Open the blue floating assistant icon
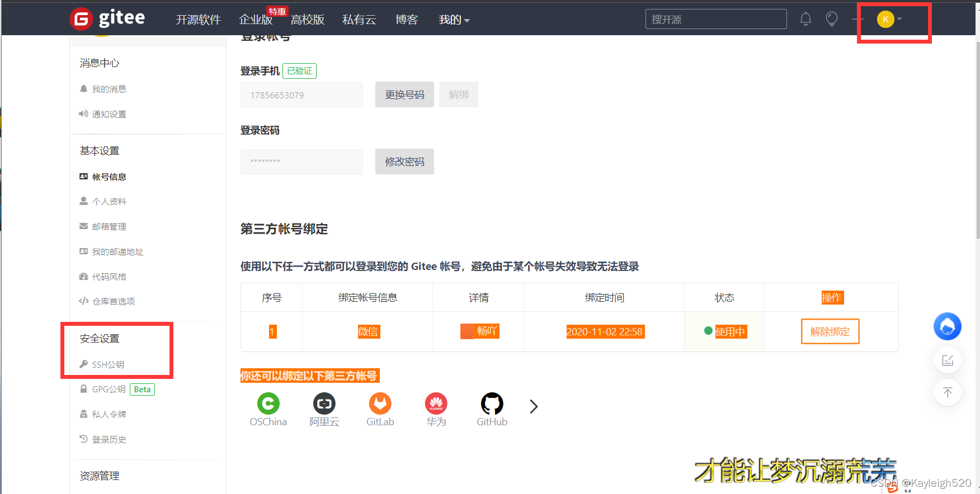Viewport: 980px width, 494px height. pos(948,326)
